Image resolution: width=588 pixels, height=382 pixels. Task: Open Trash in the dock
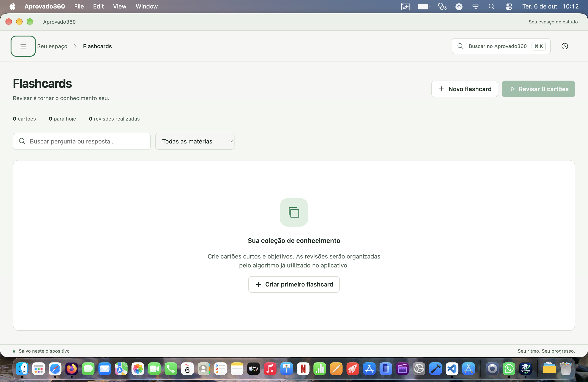[565, 369]
